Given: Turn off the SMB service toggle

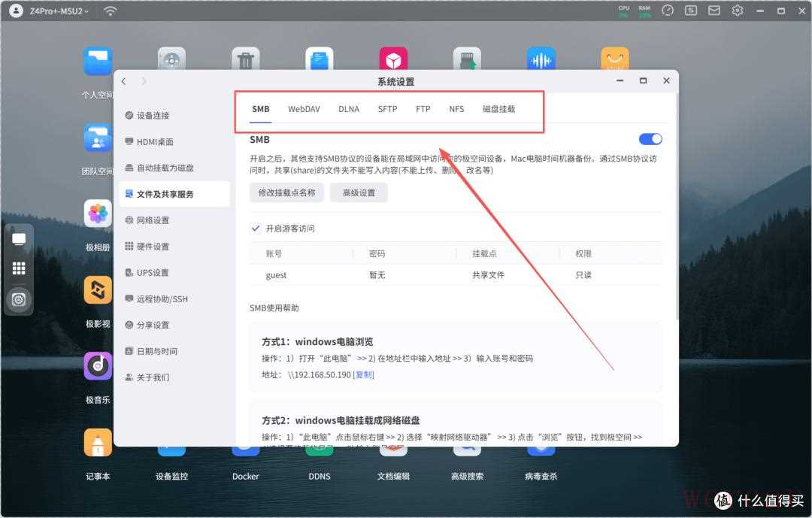Looking at the screenshot, I should pyautogui.click(x=650, y=139).
